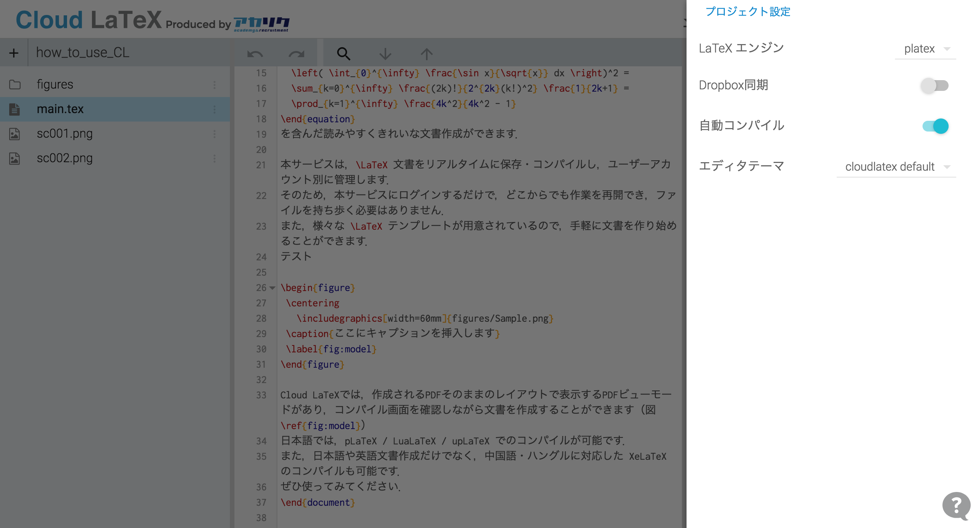This screenshot has height=528, width=980.
Task: Collapse the figure block fold arrow at line 26
Action: [272, 288]
